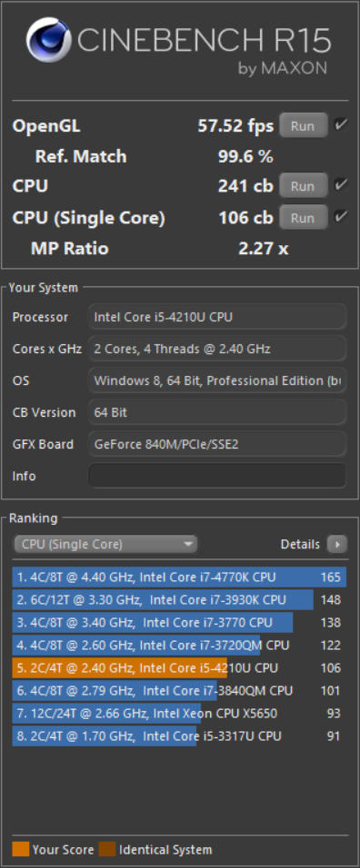
Task: Run the CPU benchmark
Action: tap(303, 186)
